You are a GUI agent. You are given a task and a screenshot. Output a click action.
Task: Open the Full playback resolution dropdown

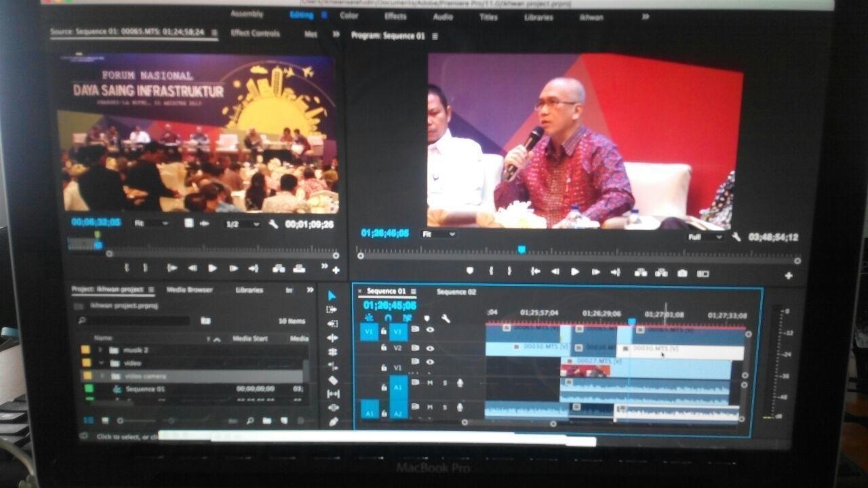705,237
